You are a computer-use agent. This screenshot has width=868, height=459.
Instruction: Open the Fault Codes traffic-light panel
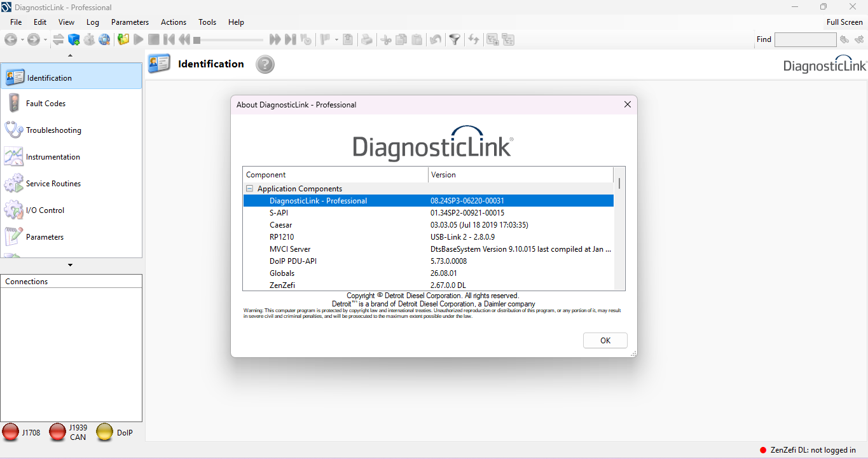click(x=71, y=103)
